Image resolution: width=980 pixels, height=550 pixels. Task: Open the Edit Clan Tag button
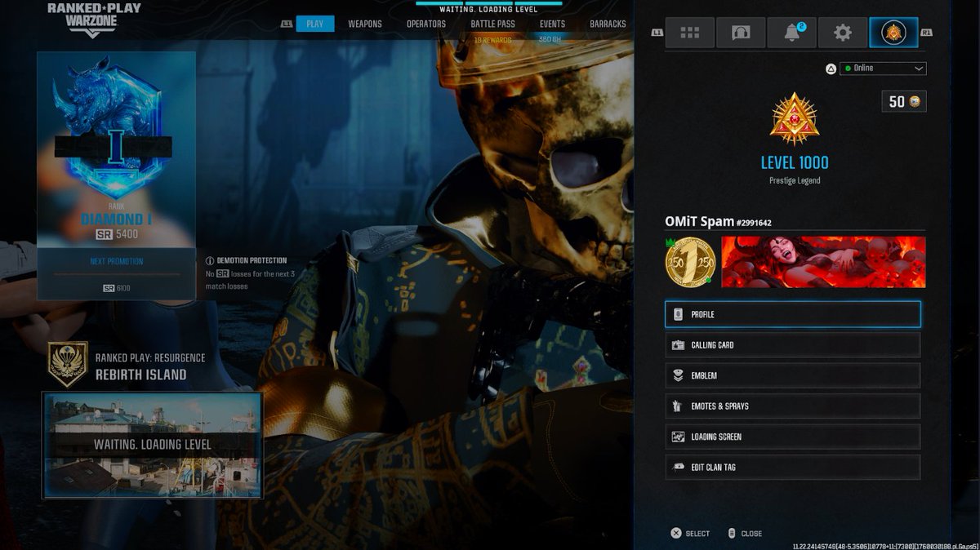[793, 468]
